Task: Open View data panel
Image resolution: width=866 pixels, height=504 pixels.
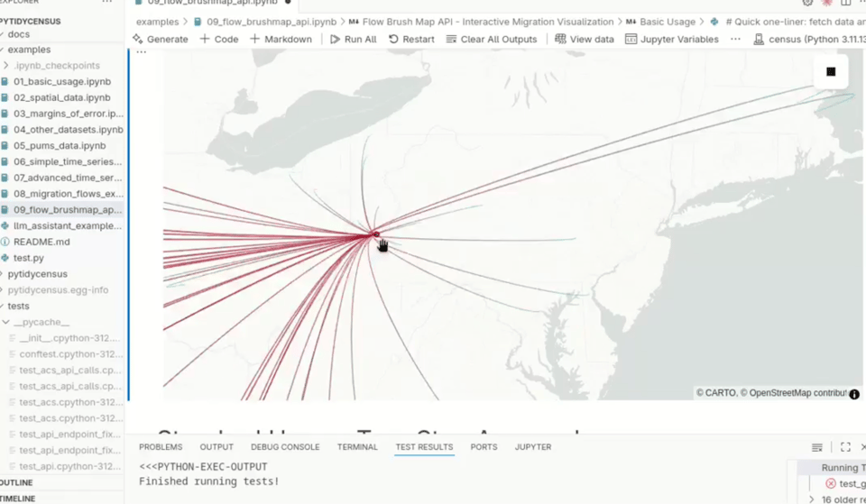Action: click(585, 39)
